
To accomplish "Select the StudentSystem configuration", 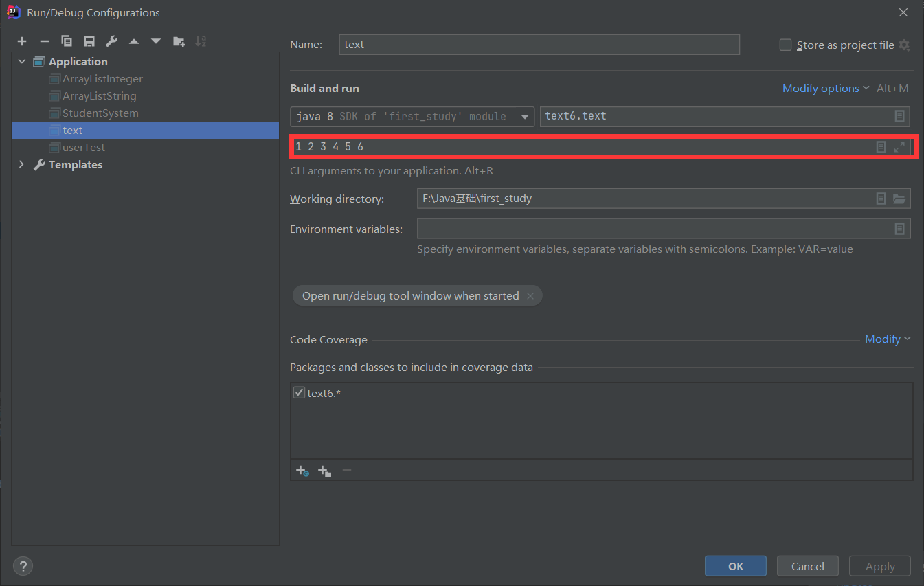I will pyautogui.click(x=100, y=113).
